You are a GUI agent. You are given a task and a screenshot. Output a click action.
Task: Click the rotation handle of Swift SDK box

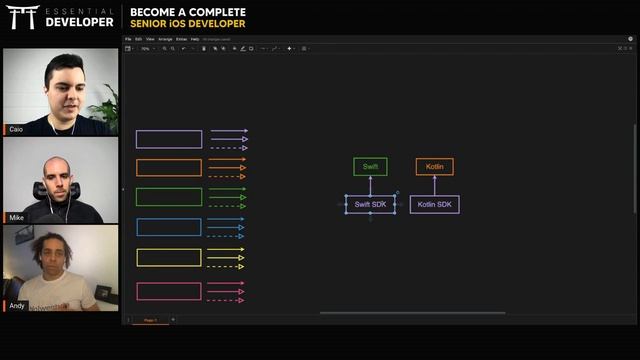pyautogui.click(x=398, y=193)
